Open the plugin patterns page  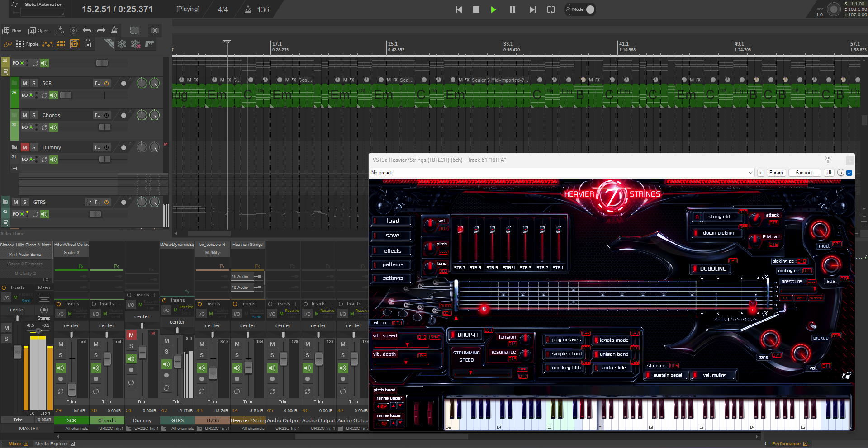[x=392, y=264]
